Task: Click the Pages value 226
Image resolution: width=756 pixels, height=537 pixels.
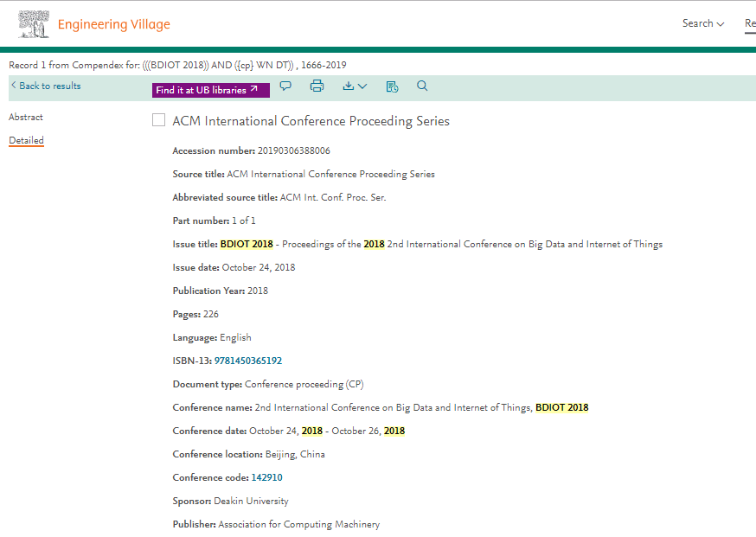Action: [x=211, y=314]
